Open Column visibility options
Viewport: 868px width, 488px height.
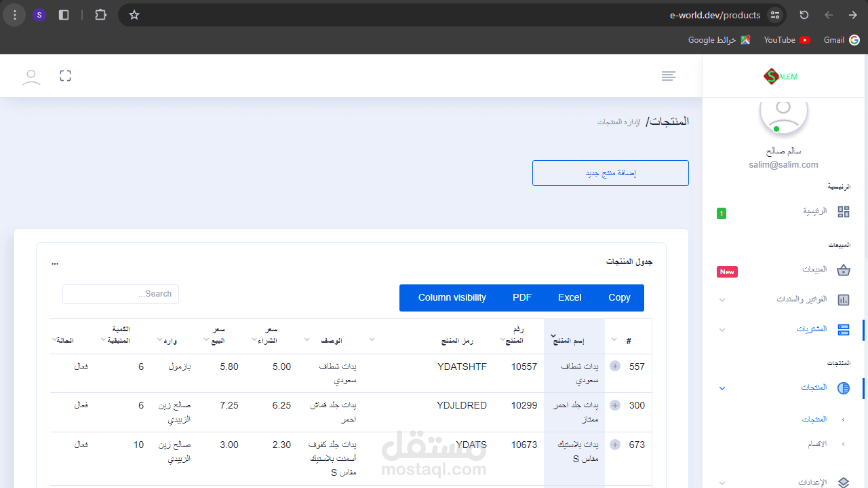tap(452, 297)
